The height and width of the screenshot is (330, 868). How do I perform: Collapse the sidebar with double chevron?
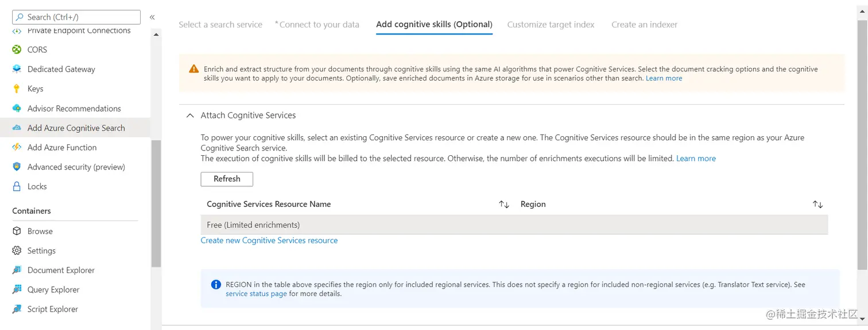click(152, 17)
